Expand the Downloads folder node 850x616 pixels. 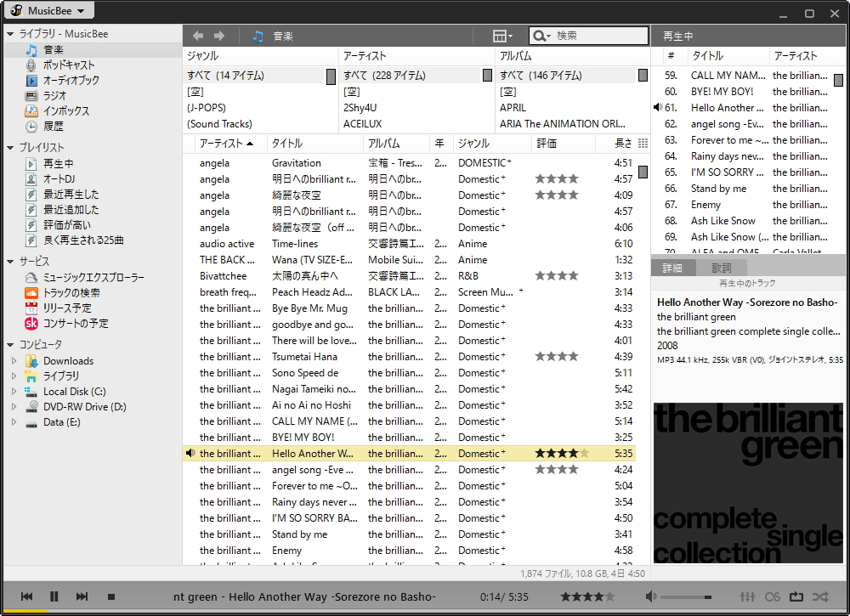point(14,361)
